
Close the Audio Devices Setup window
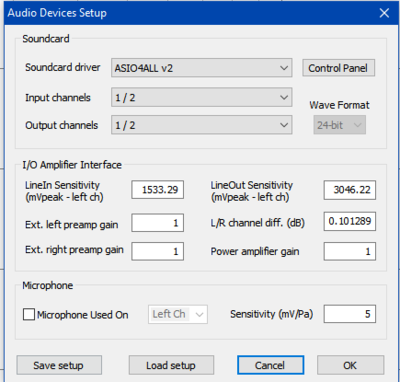click(x=384, y=13)
